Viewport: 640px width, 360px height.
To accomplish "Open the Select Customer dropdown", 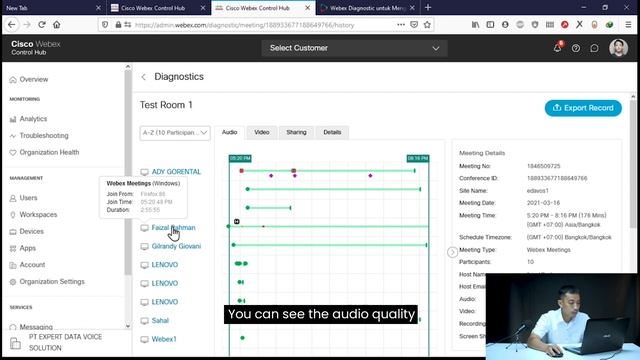I will 354,48.
